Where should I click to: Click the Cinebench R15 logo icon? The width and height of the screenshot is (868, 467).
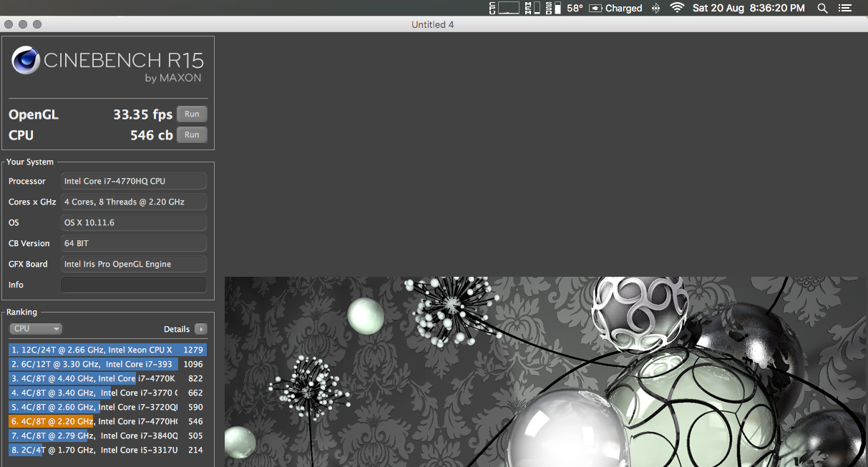(x=26, y=61)
